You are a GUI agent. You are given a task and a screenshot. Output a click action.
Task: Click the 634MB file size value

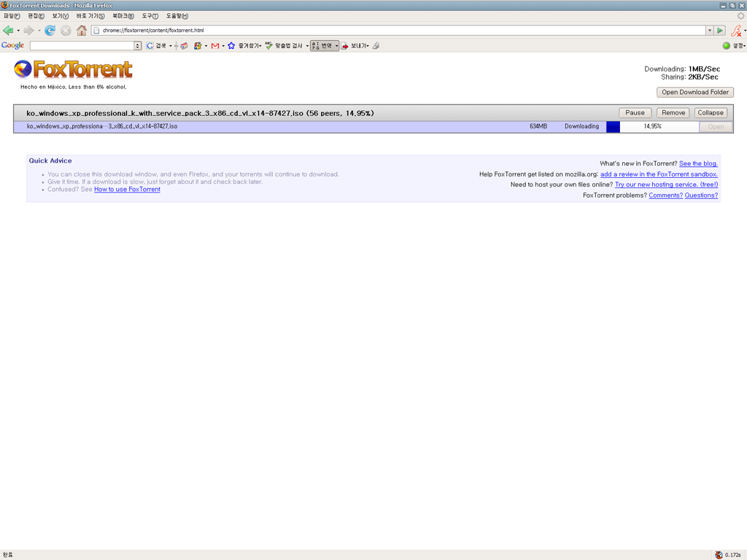538,127
